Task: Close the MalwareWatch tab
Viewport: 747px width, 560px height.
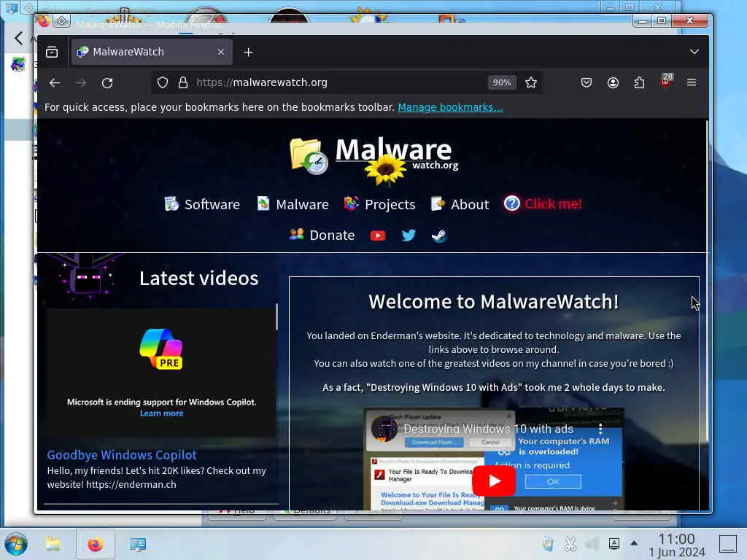Action: (x=220, y=52)
